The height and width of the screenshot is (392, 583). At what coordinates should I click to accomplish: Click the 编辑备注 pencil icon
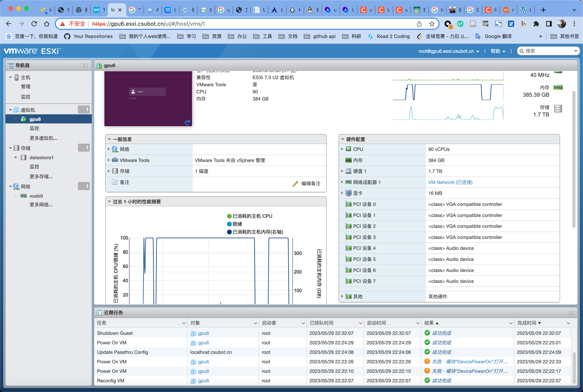tap(295, 183)
